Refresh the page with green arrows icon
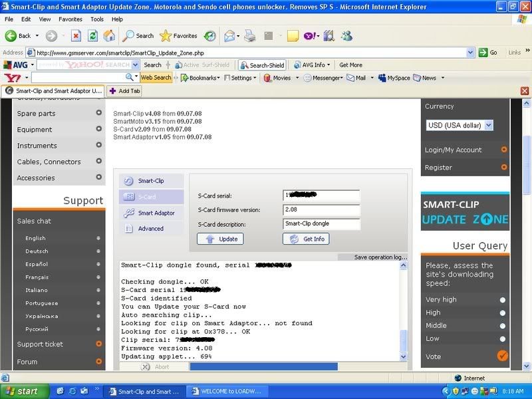Viewport: 532px width, 399px height. 92,36
